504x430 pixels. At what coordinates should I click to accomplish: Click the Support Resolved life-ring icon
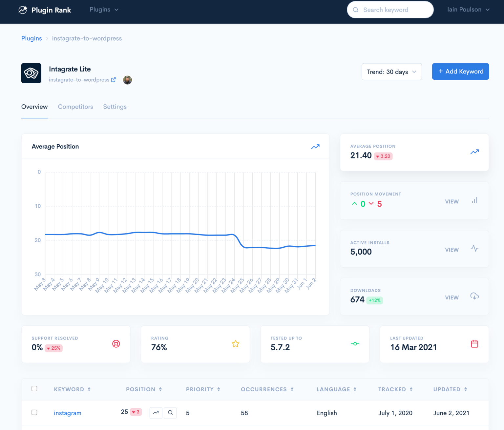(116, 344)
